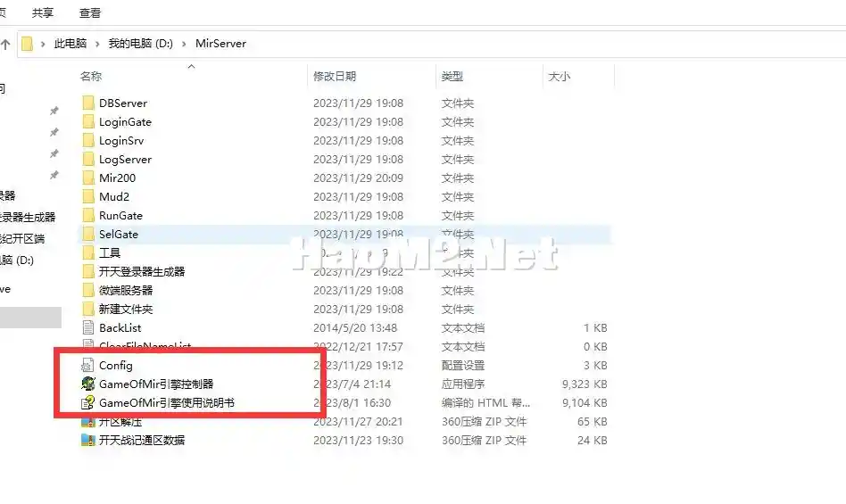
Task: Click the GameOfMir引擎使用说明书 file name
Action: pos(167,402)
